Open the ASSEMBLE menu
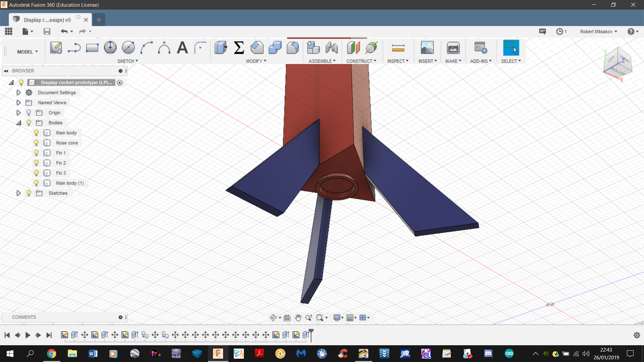Image resolution: width=644 pixels, height=362 pixels. (x=322, y=61)
